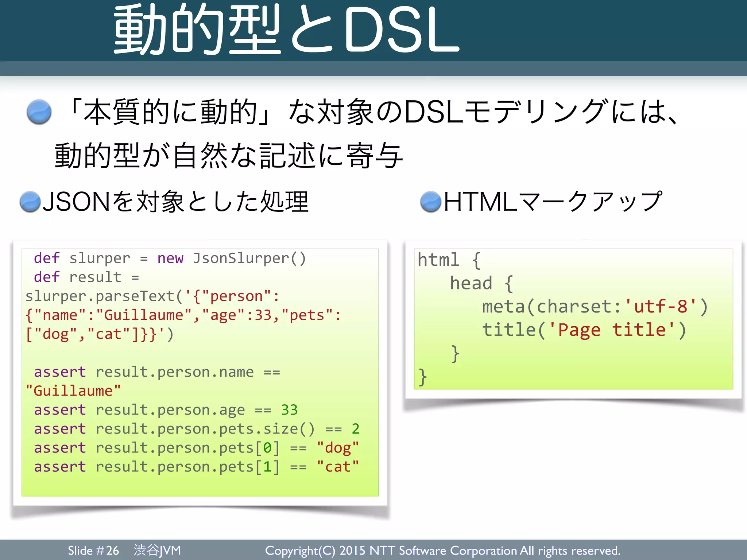Click the title('Page title') line
Image resolution: width=747 pixels, height=560 pixels.
[x=584, y=330]
